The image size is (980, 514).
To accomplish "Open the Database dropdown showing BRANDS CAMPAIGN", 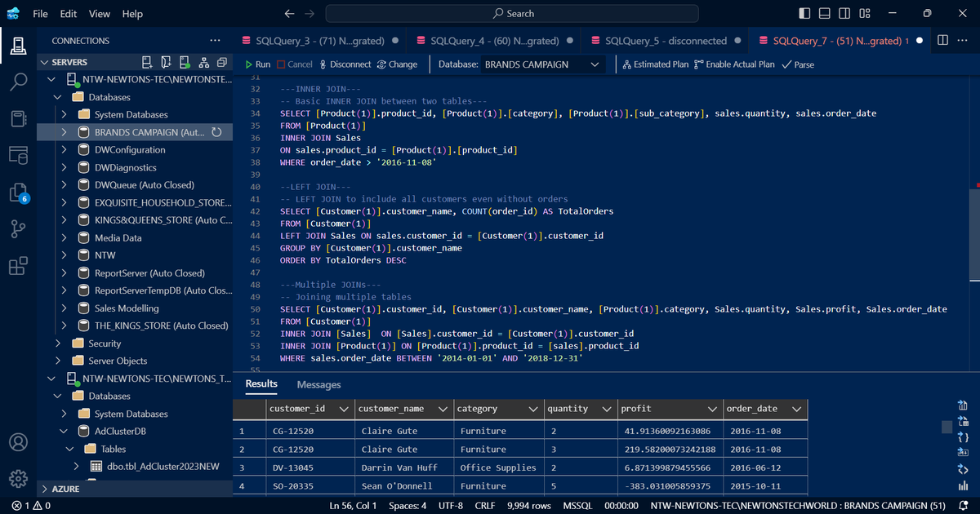I will (542, 64).
